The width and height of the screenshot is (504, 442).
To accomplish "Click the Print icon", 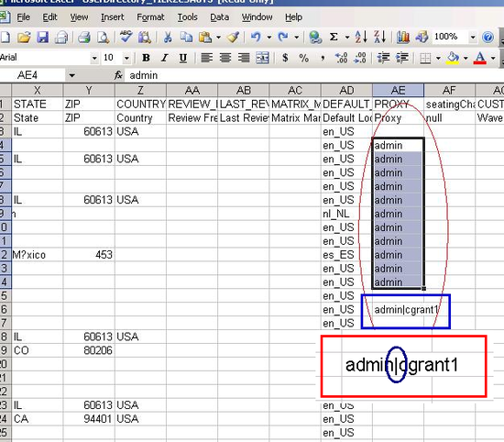I will (x=84, y=38).
